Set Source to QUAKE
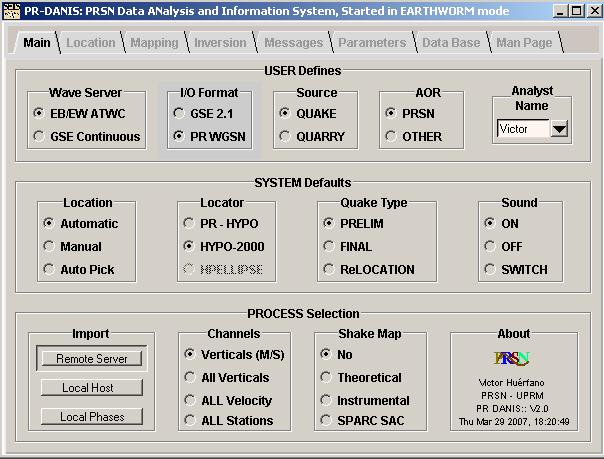 (x=308, y=114)
